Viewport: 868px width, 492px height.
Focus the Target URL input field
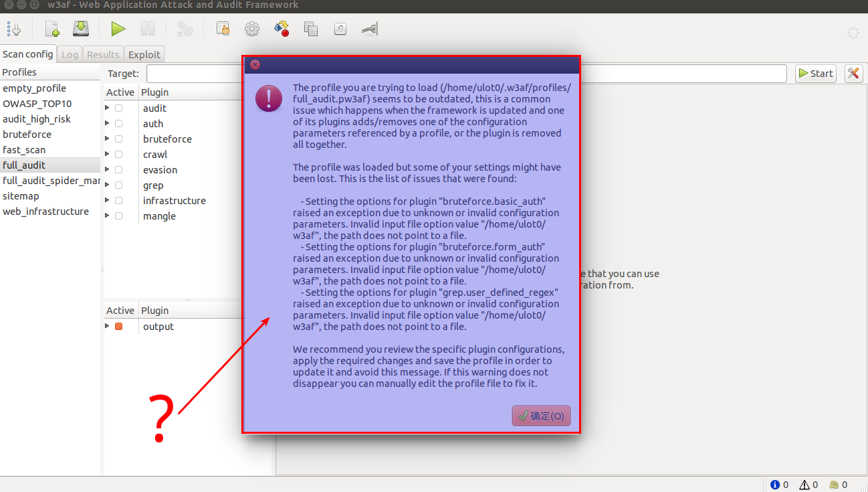(x=466, y=74)
